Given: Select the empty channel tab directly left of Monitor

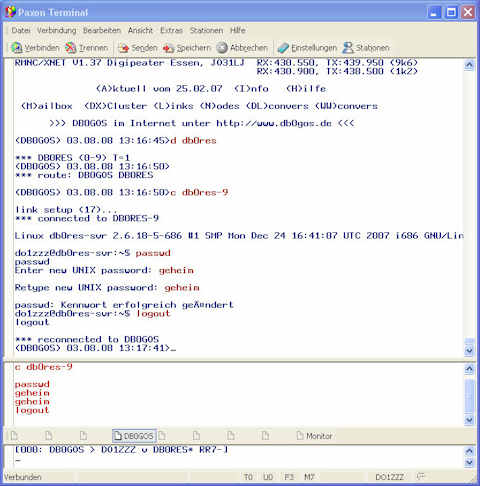Looking at the screenshot, I should 265,436.
